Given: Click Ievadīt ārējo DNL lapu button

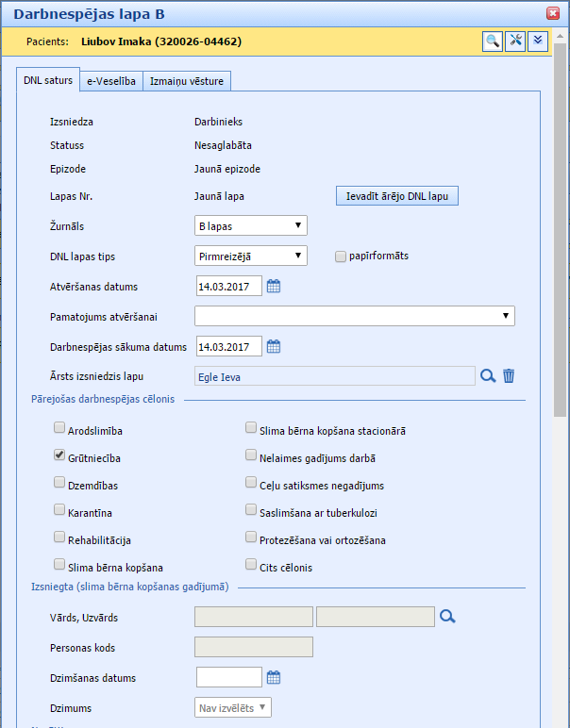Looking at the screenshot, I should pos(397,196).
